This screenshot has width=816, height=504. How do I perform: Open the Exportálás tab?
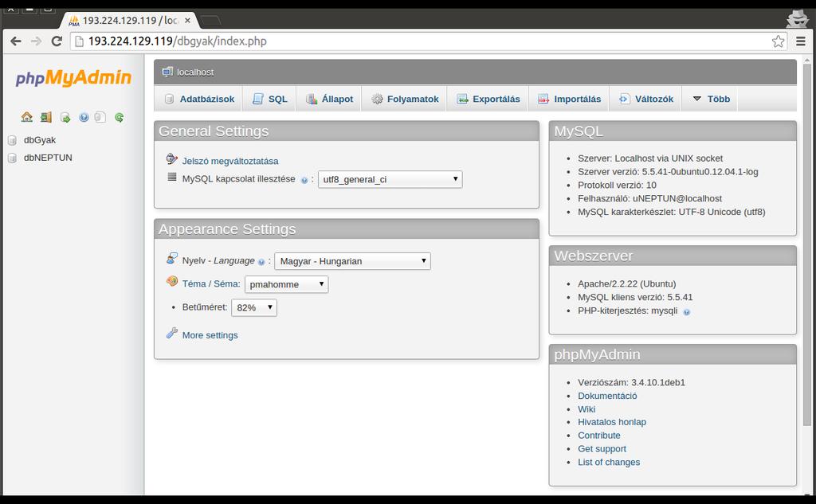(x=488, y=99)
